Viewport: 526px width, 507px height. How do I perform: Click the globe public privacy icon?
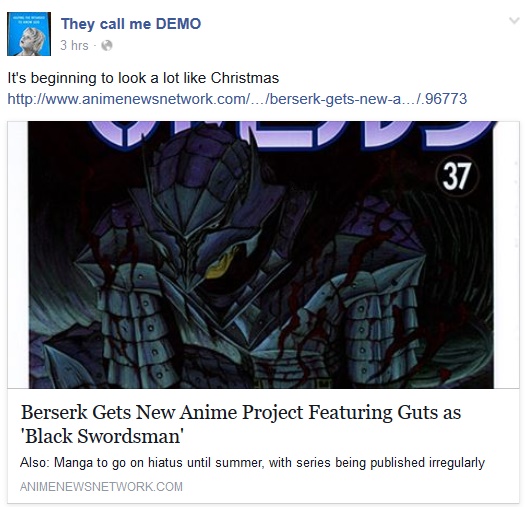point(107,45)
